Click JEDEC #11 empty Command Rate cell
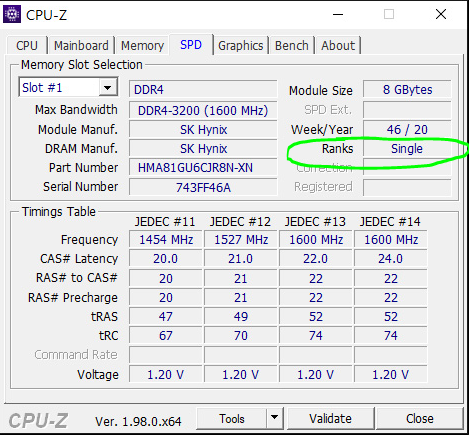 [x=166, y=355]
